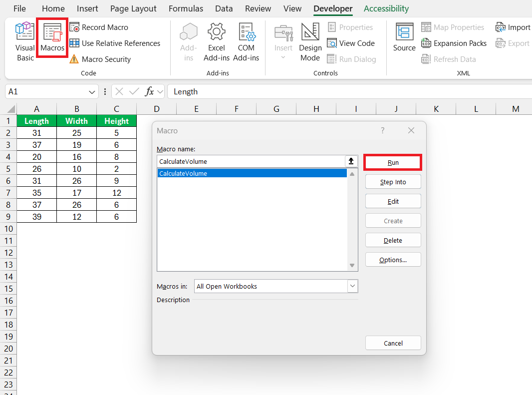Open Map Properties
The height and width of the screenshot is (395, 532).
click(x=453, y=27)
